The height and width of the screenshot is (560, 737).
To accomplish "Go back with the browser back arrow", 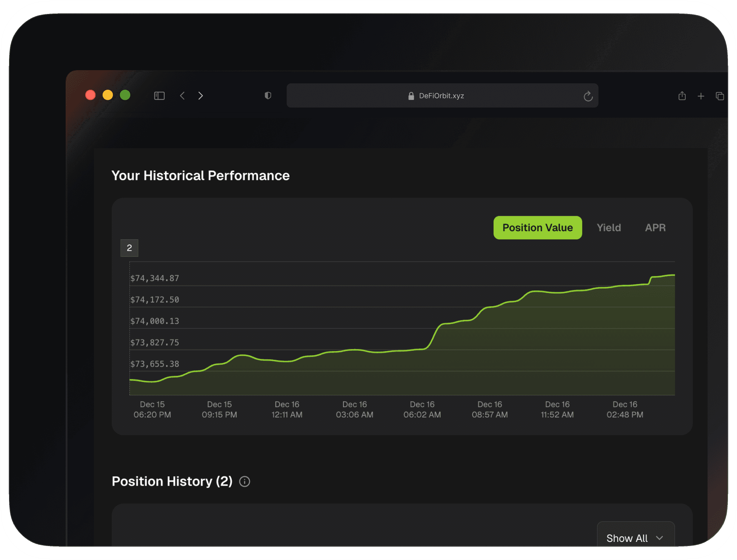I will (182, 96).
